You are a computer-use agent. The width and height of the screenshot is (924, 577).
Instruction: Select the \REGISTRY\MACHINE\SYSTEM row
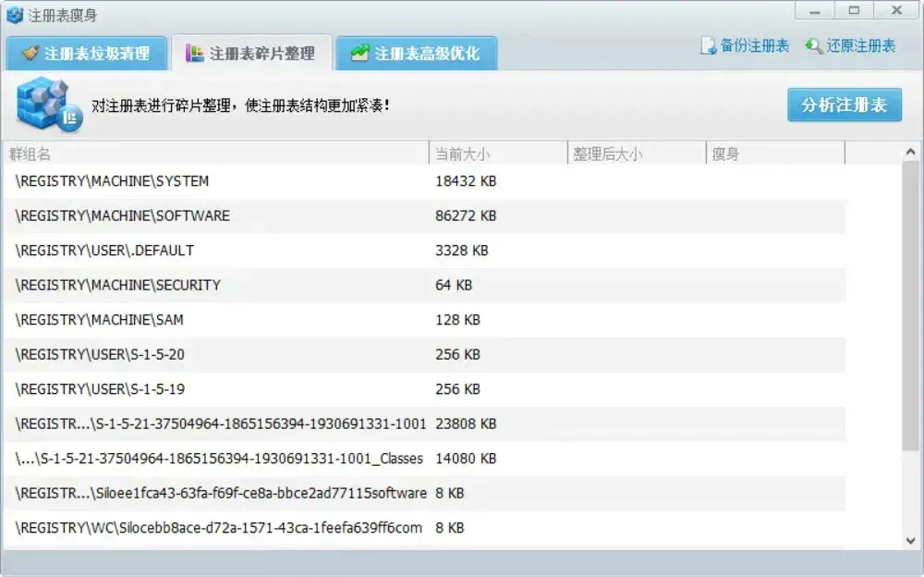click(185, 181)
